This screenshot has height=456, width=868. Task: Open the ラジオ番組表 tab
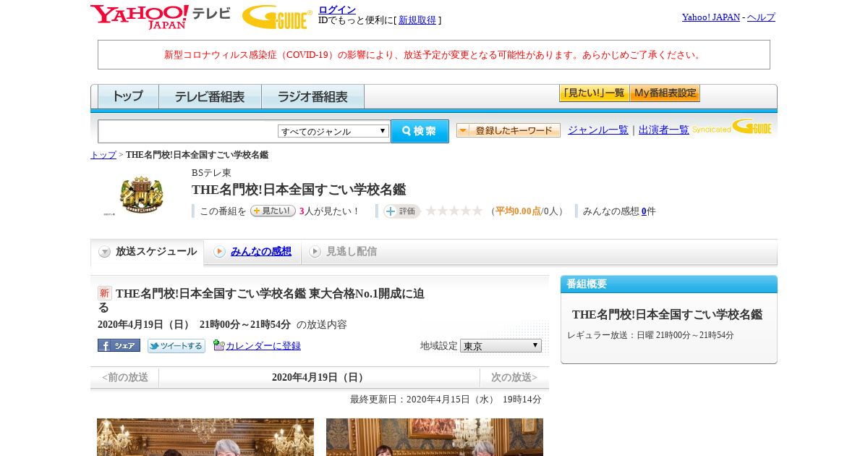tap(312, 96)
